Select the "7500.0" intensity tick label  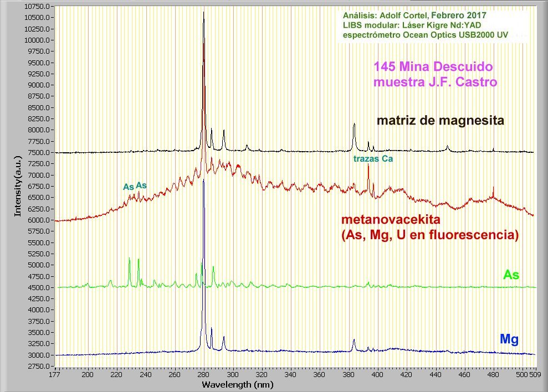coord(38,153)
